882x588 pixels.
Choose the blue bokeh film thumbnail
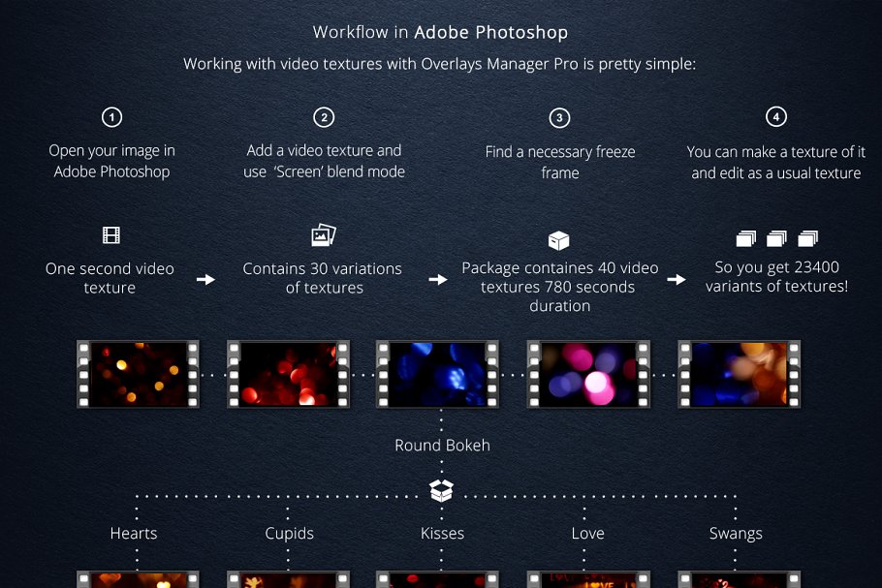438,374
